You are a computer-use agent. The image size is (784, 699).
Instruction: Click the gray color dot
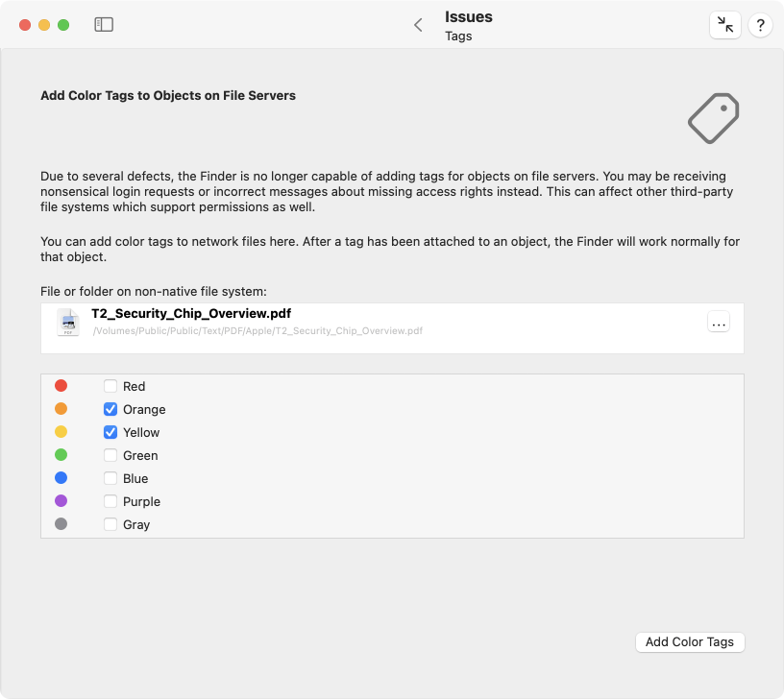click(x=61, y=523)
